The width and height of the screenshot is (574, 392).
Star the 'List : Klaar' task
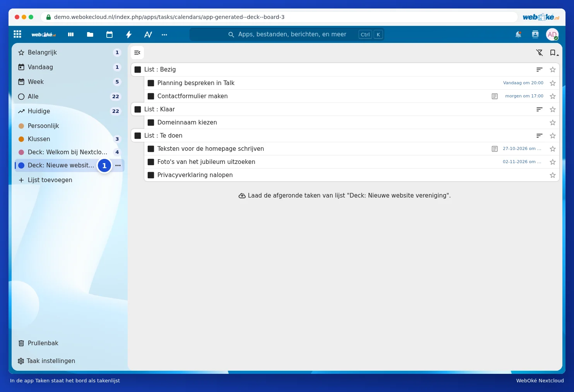pos(553,109)
